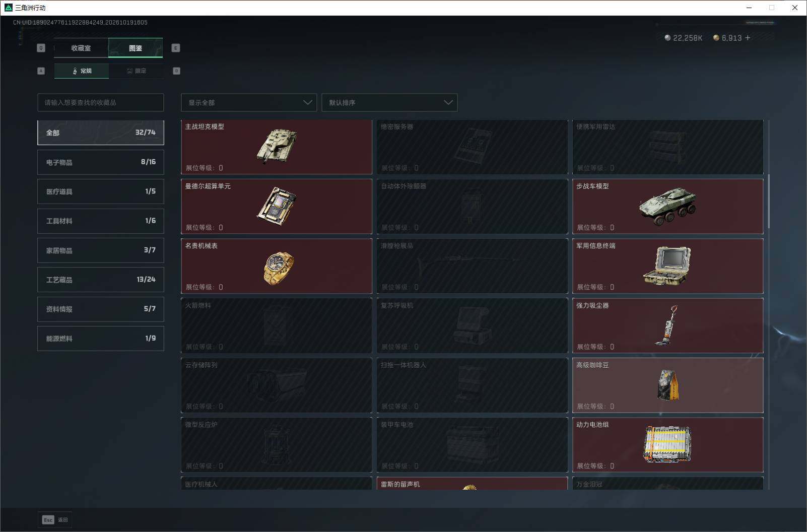This screenshot has height=532, width=807.
Task: Click the collection list vertical scrollbar
Action: click(x=768, y=202)
